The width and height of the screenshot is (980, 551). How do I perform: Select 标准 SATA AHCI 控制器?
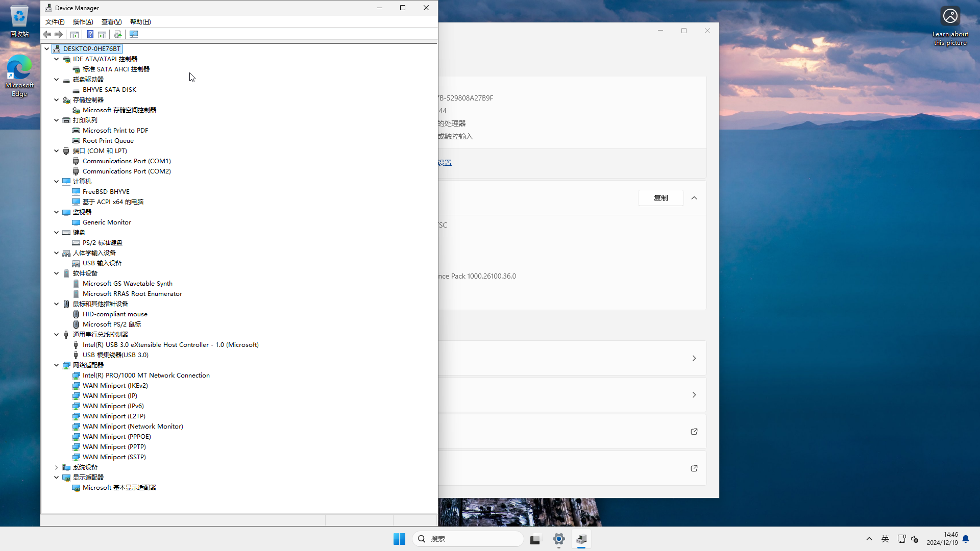(116, 69)
